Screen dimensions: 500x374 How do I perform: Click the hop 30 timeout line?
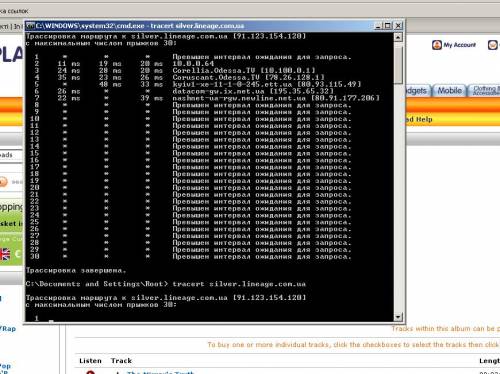191,257
